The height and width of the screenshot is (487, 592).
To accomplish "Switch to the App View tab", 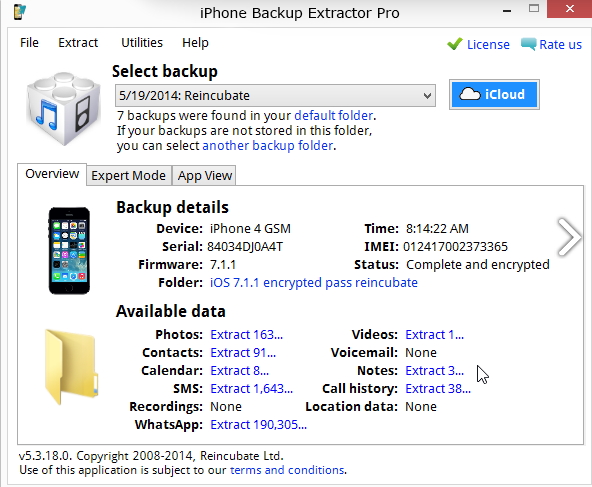I will 204,176.
